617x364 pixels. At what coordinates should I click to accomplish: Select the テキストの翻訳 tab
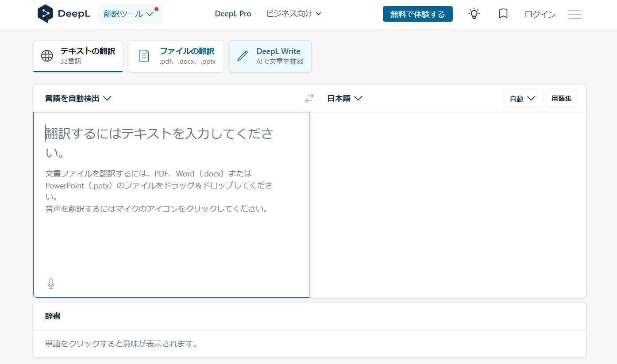click(78, 56)
